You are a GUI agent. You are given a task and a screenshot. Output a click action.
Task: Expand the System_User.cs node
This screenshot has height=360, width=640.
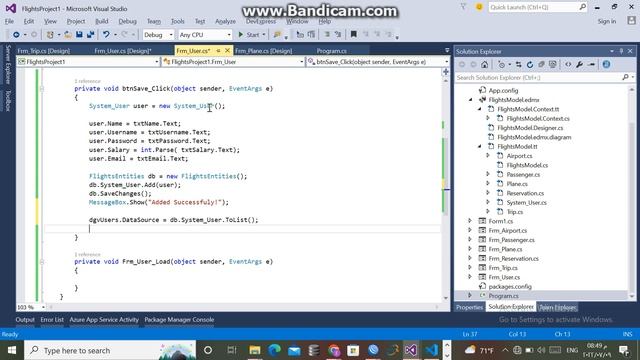(x=488, y=202)
